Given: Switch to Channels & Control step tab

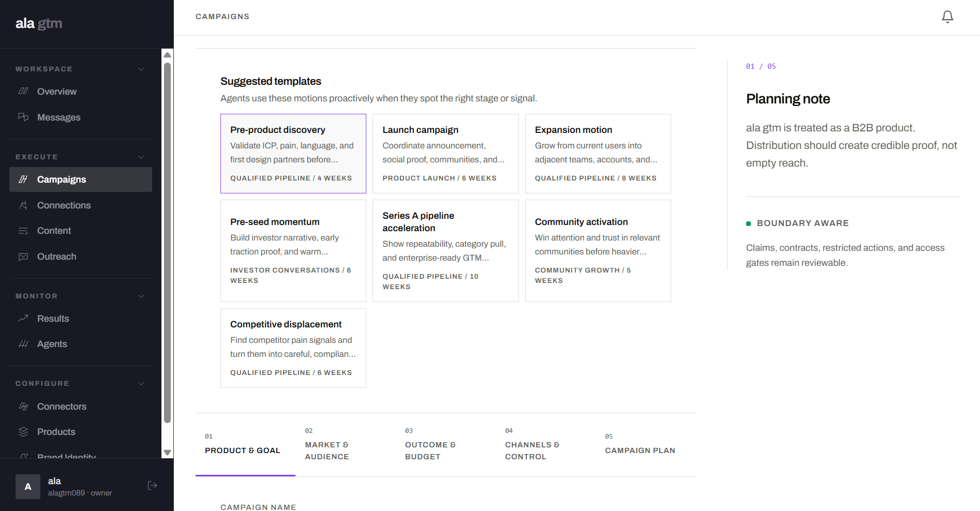Looking at the screenshot, I should [x=545, y=445].
